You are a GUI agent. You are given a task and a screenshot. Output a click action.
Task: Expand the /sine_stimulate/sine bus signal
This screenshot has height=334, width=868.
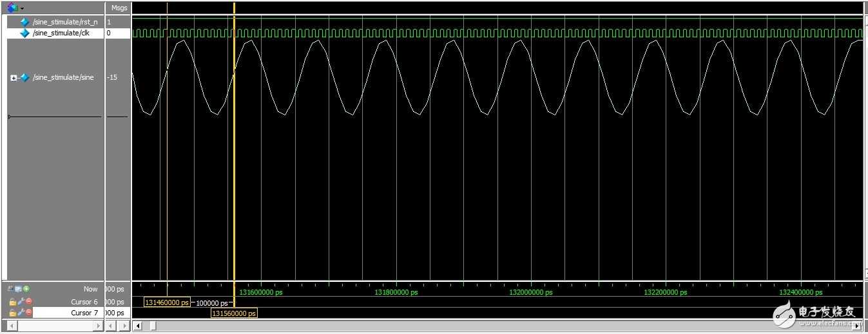pyautogui.click(x=14, y=78)
